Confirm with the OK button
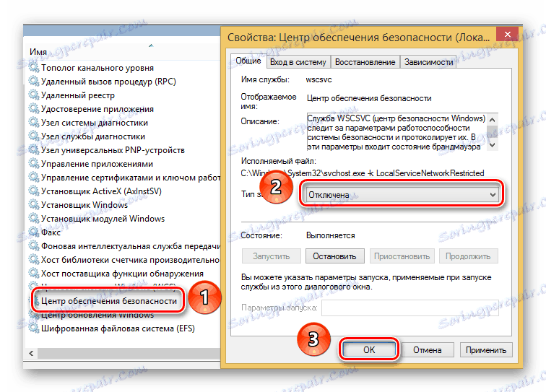 [369, 349]
